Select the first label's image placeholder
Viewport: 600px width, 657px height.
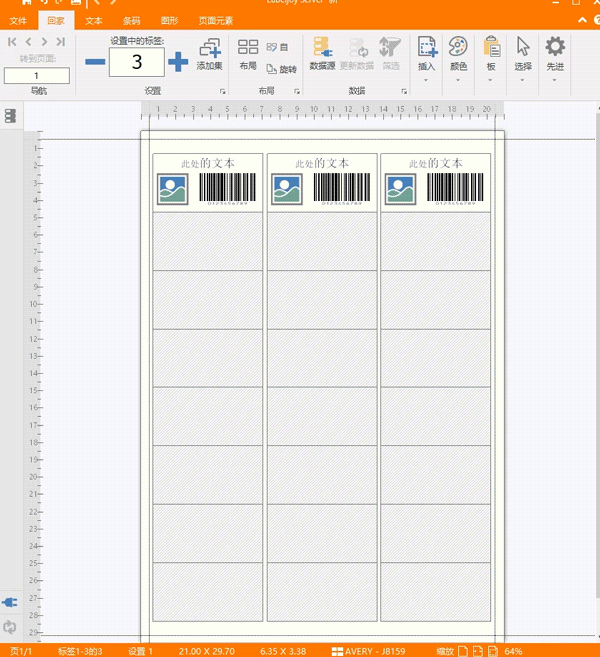(172, 189)
